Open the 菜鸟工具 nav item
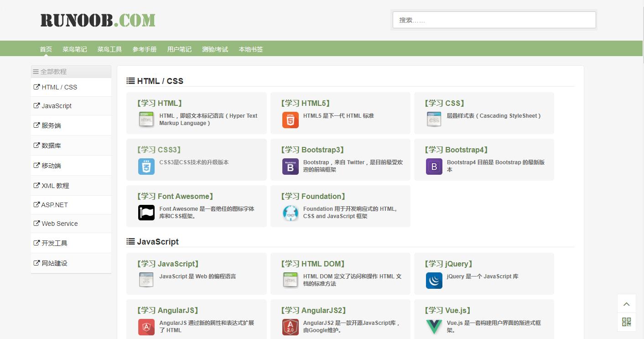This screenshot has height=339, width=644. (x=109, y=49)
